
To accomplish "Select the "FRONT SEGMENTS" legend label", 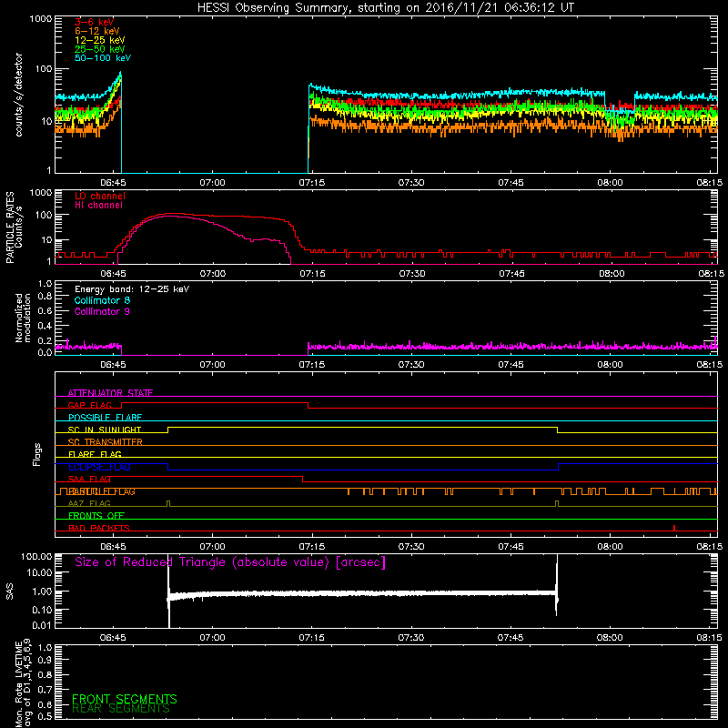I will (x=125, y=699).
